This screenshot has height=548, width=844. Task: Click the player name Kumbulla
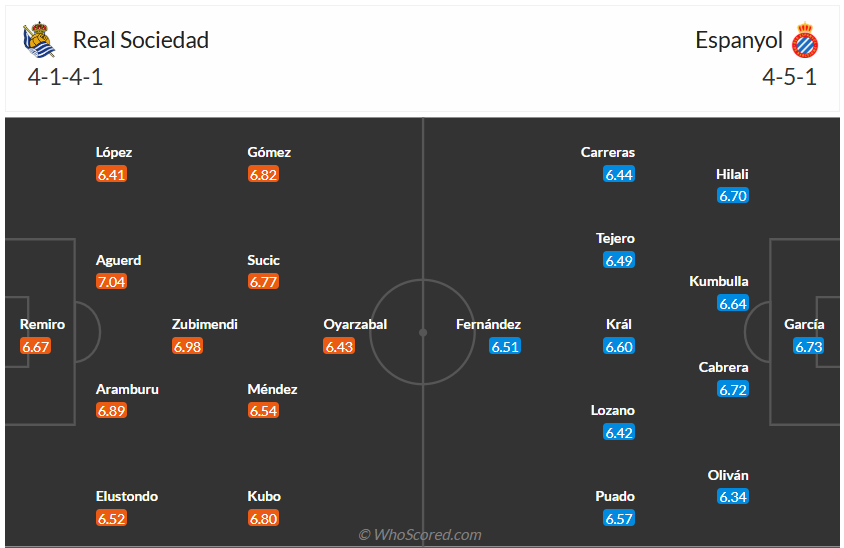[719, 281]
